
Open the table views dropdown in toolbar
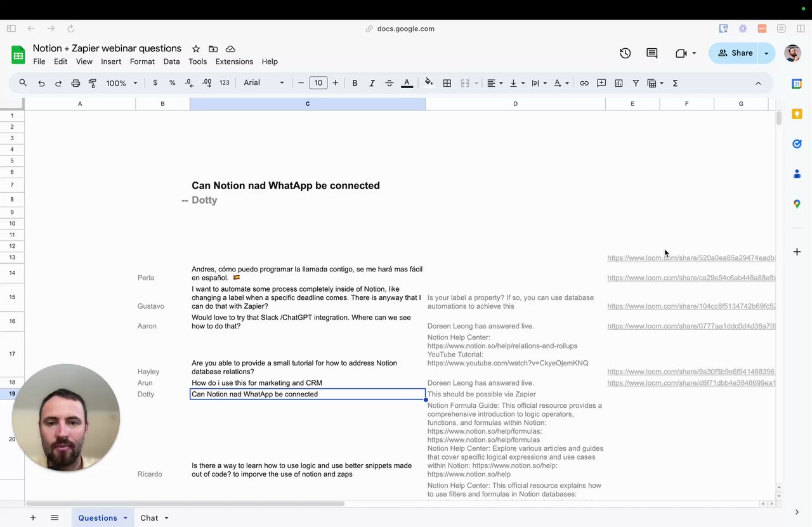(655, 83)
